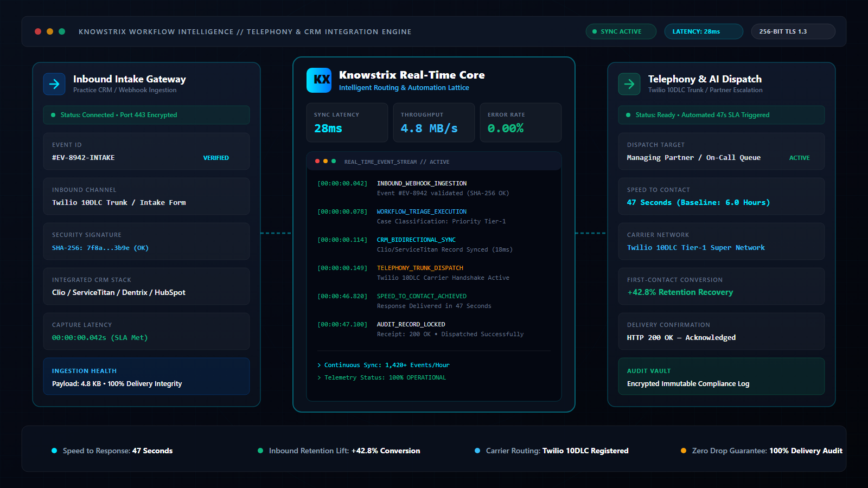Click the #EV-8942-INTAKE event ID

coord(83,158)
